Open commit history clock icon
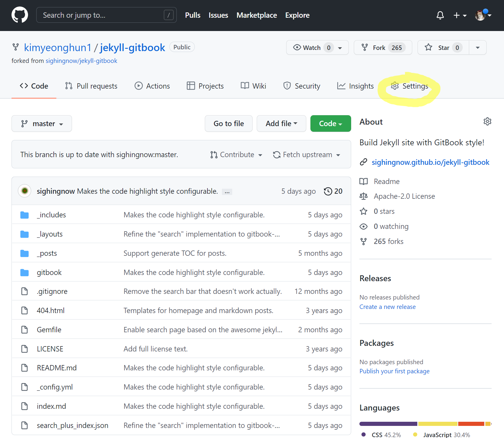Image resolution: width=504 pixels, height=438 pixels. point(328,191)
